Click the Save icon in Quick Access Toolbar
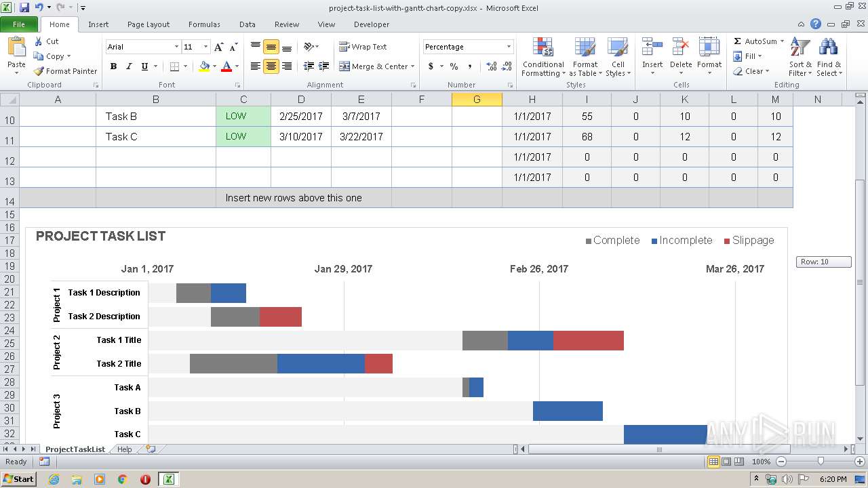Image resolution: width=868 pixels, height=488 pixels. pyautogui.click(x=24, y=7)
